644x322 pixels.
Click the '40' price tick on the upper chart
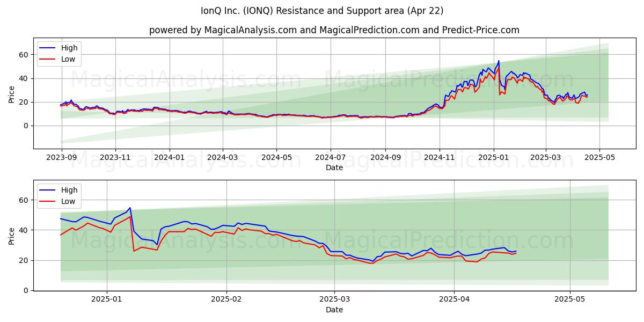[x=24, y=78]
